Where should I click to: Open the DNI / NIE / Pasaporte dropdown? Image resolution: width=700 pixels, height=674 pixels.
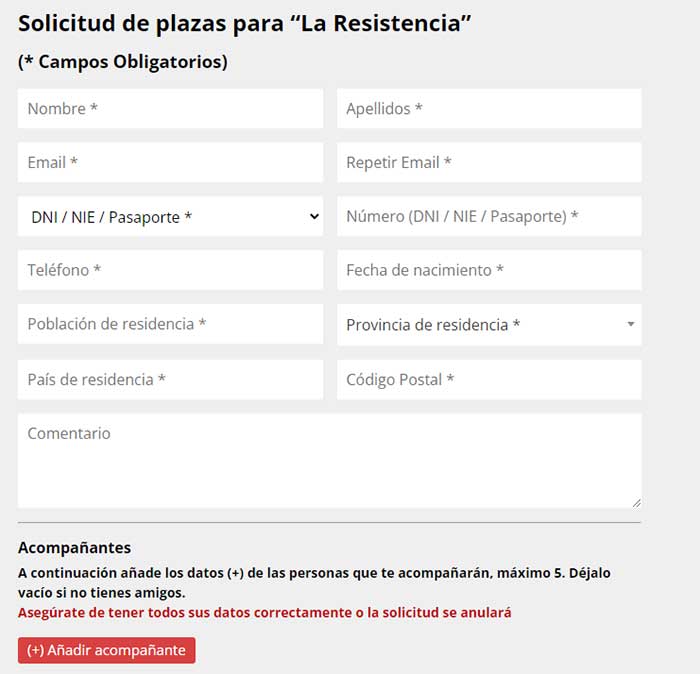pos(170,217)
